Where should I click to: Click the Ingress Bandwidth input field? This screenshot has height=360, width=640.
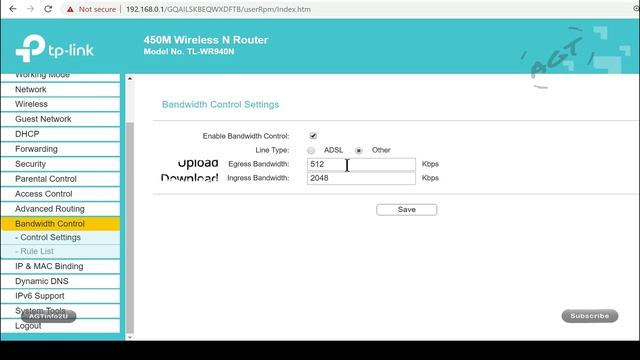coord(361,178)
